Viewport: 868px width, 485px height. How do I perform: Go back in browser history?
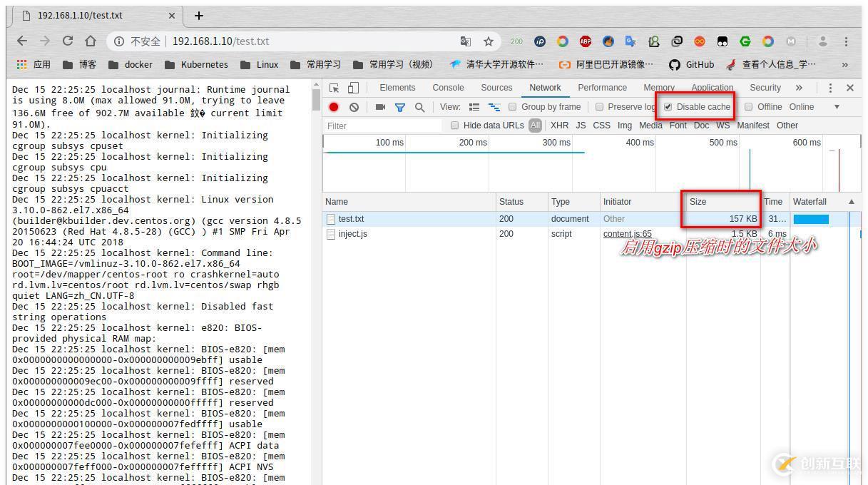22,41
